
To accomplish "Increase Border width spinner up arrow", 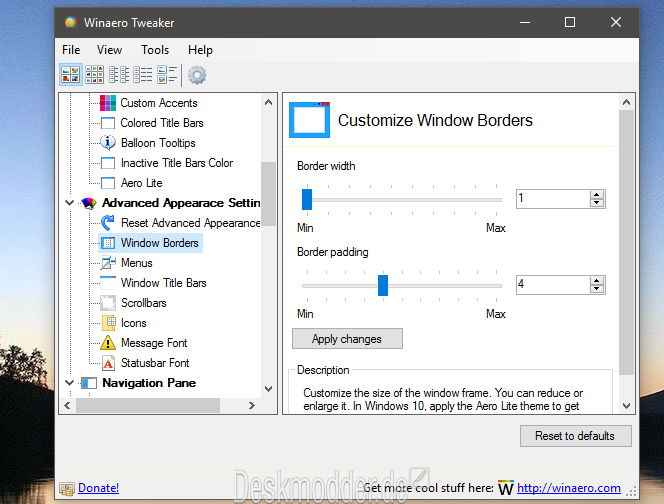I will point(597,195).
